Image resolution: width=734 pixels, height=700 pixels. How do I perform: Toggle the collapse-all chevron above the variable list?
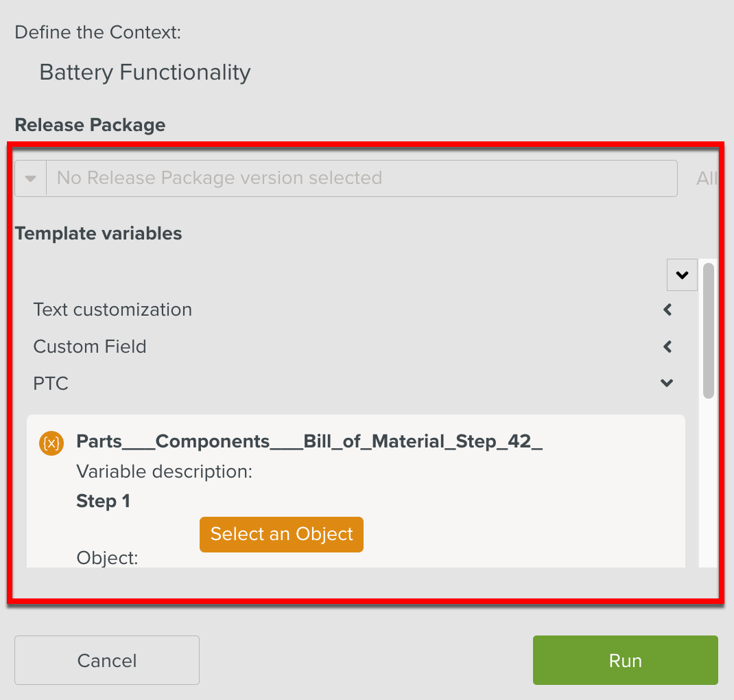point(682,275)
